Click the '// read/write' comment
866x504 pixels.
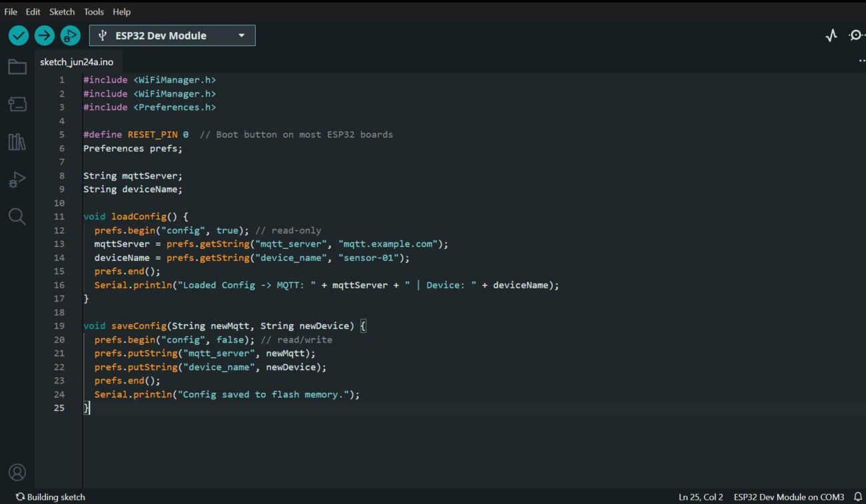[x=296, y=340]
